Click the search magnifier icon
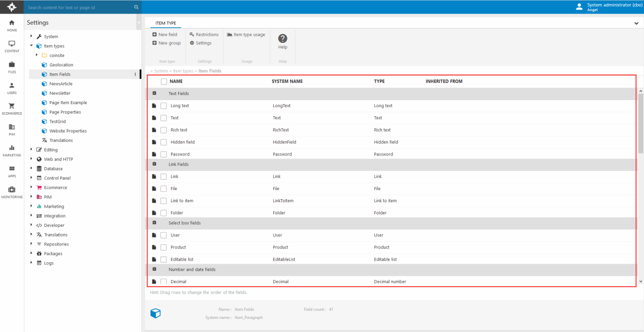Viewport: 644px width, 332px height. [x=136, y=8]
